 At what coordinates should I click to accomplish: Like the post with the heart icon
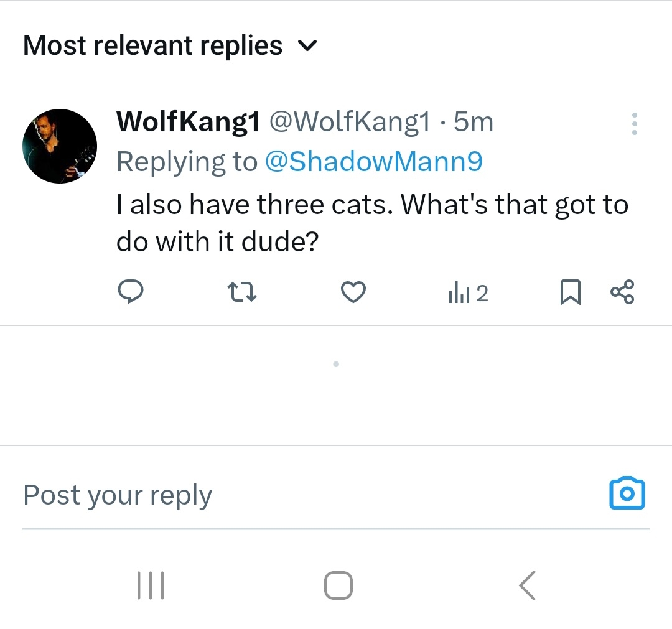tap(353, 292)
